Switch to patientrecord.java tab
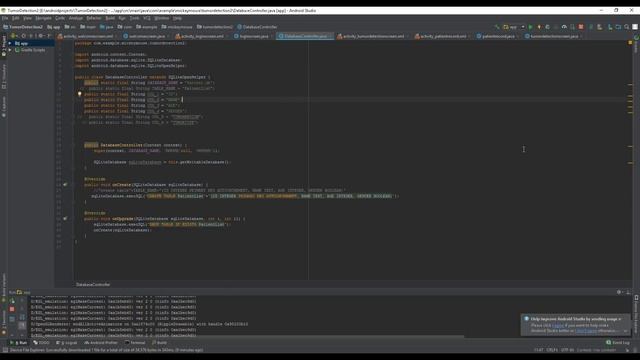640x360 pixels. 498,36
